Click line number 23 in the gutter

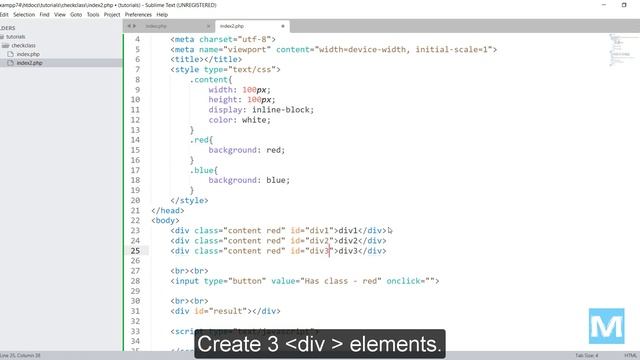point(135,231)
